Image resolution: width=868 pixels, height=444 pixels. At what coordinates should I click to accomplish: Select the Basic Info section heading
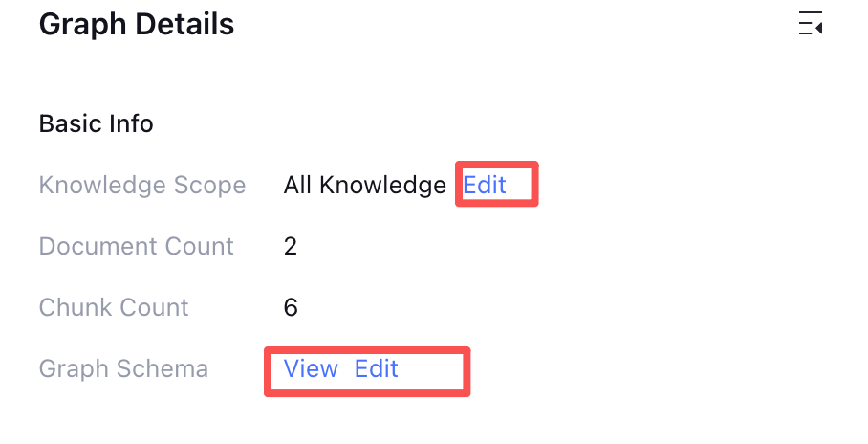pyautogui.click(x=97, y=123)
